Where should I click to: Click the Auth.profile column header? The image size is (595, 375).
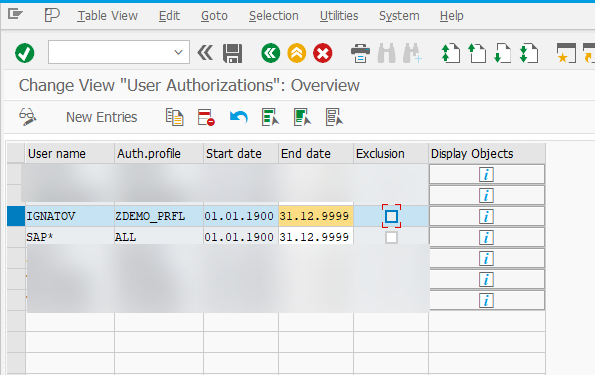coord(159,153)
